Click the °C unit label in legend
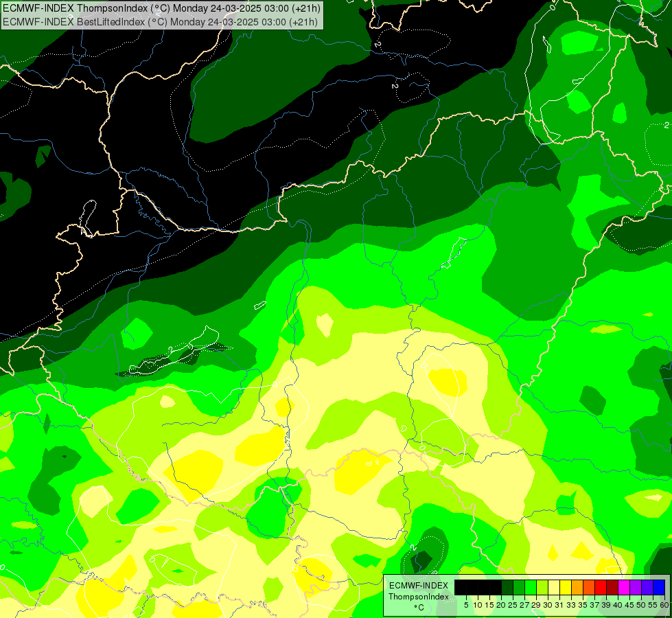This screenshot has width=672, height=618. 419,608
